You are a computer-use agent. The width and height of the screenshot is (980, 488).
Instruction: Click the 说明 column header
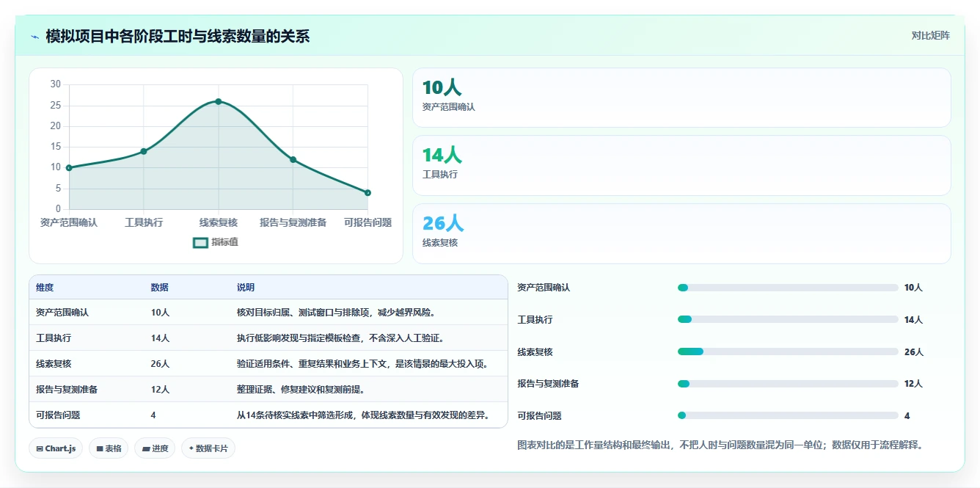pos(246,288)
